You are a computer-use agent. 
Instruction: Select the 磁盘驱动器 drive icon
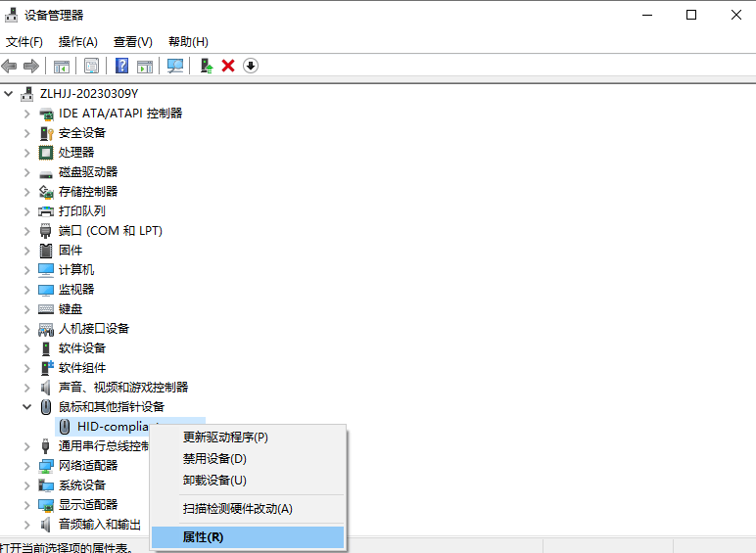click(46, 173)
